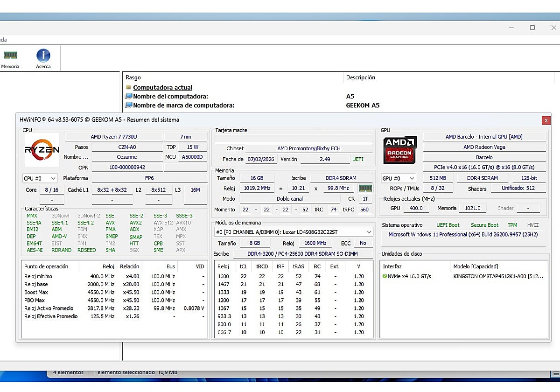Click the 128-bit bus width field

[x=529, y=178]
